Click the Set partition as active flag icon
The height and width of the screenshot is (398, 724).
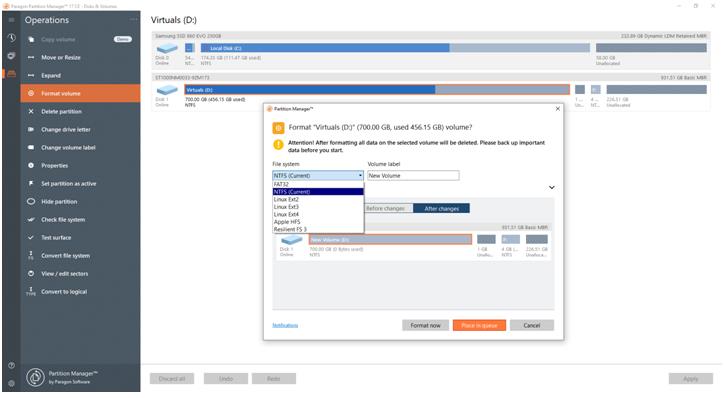pyautogui.click(x=31, y=184)
